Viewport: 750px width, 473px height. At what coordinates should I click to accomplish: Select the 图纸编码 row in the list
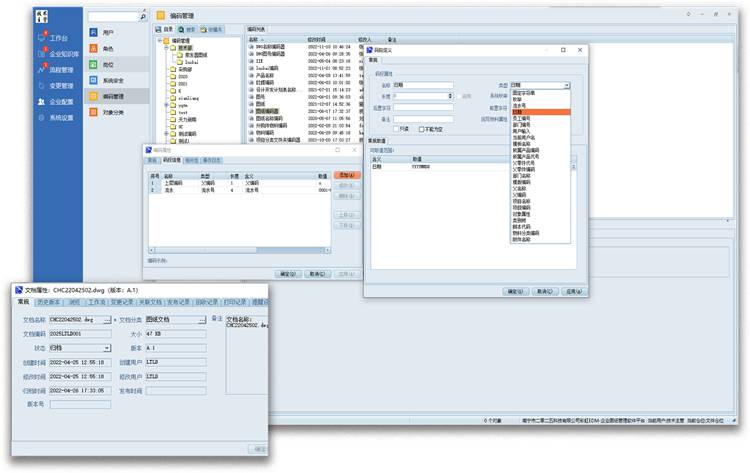tap(267, 111)
